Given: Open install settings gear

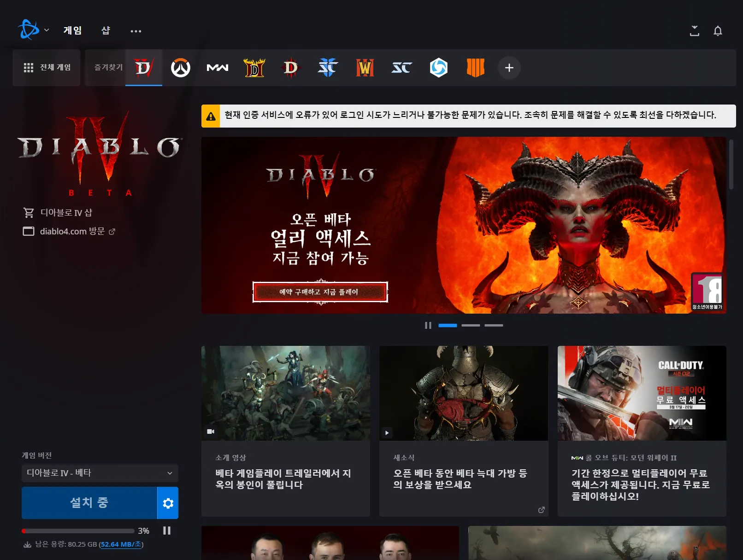Looking at the screenshot, I should (x=168, y=503).
